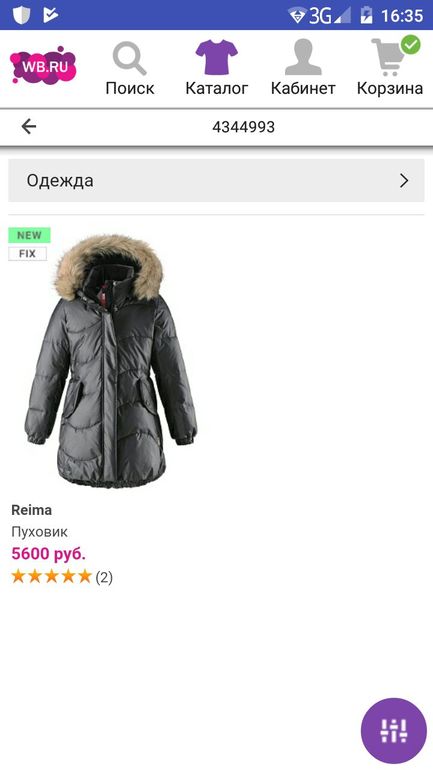Open the catalog T-shirt icon
This screenshot has height=770, width=433.
tap(216, 57)
